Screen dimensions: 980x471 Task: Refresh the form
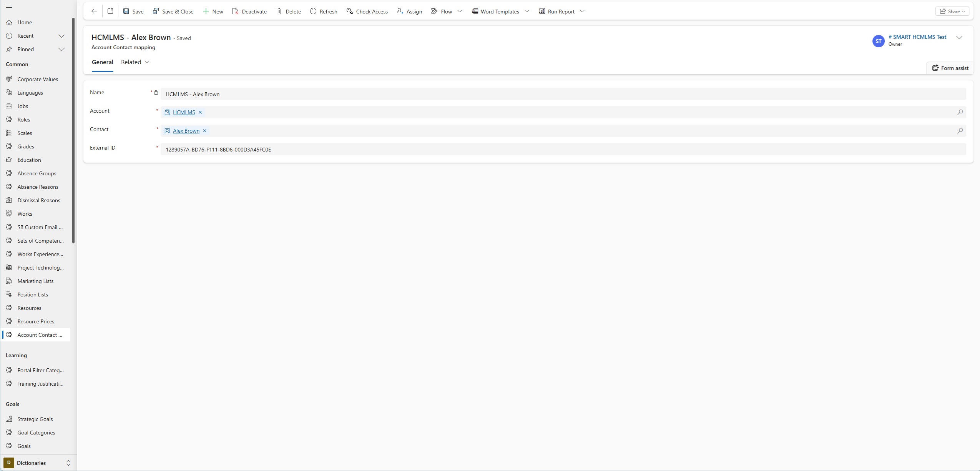pyautogui.click(x=324, y=12)
